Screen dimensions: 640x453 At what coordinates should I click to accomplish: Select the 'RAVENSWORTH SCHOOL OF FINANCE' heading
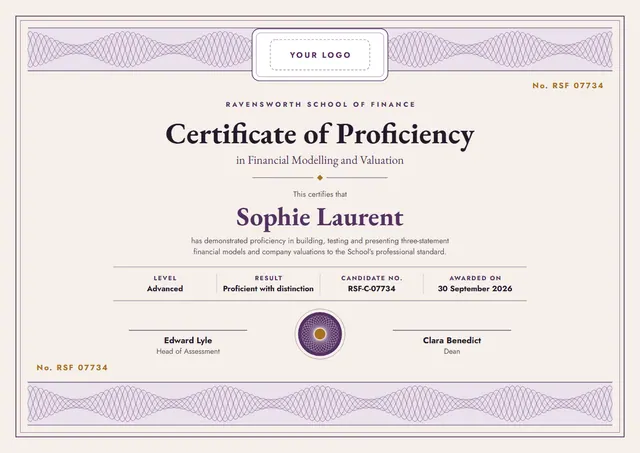(x=320, y=104)
